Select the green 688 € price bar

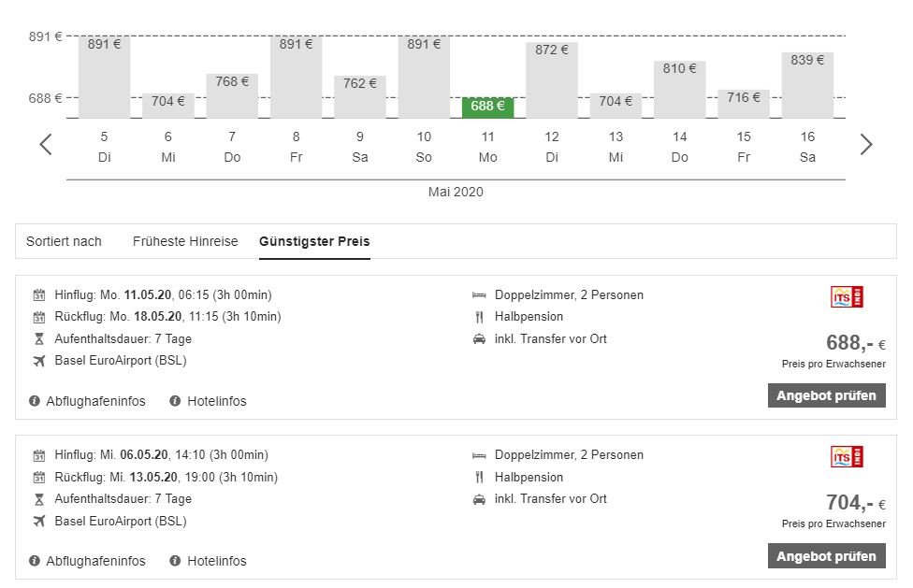487,107
